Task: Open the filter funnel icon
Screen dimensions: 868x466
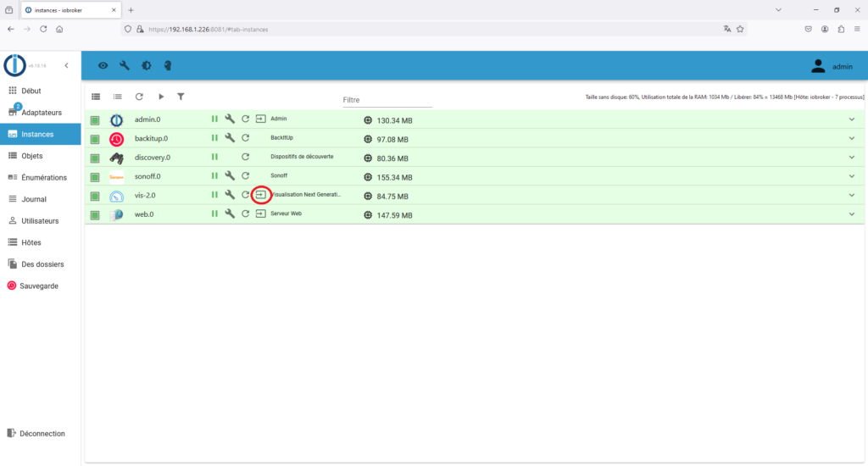Action: click(x=181, y=97)
